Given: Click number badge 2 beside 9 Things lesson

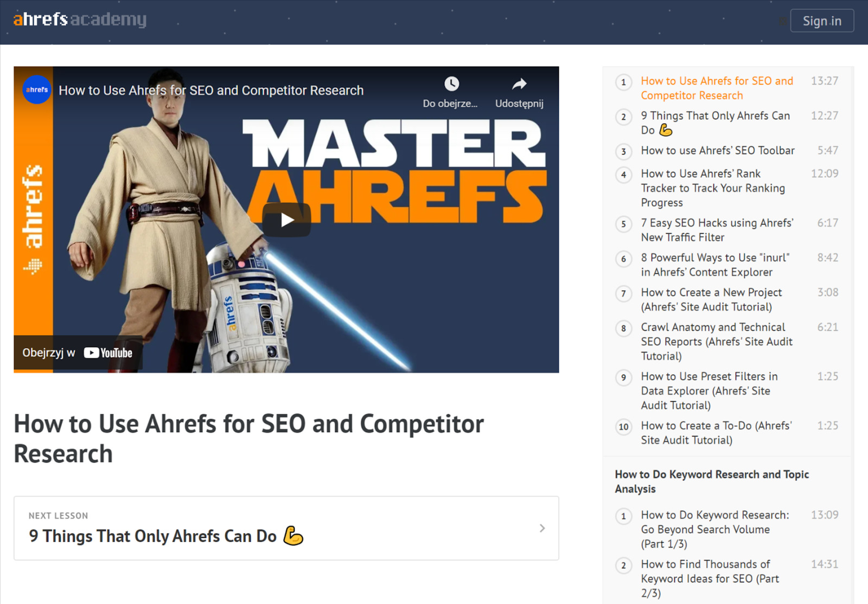Looking at the screenshot, I should click(623, 117).
